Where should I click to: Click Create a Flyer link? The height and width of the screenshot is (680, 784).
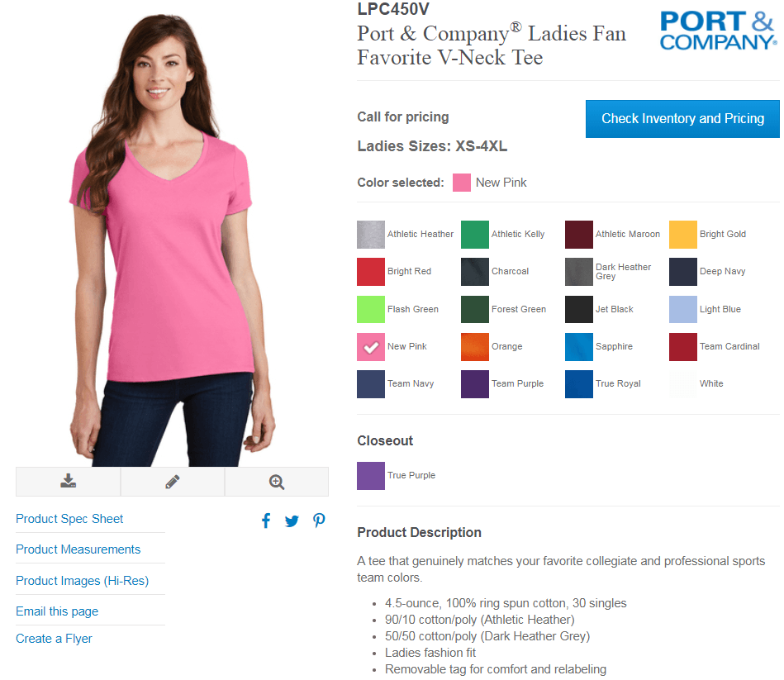point(54,639)
